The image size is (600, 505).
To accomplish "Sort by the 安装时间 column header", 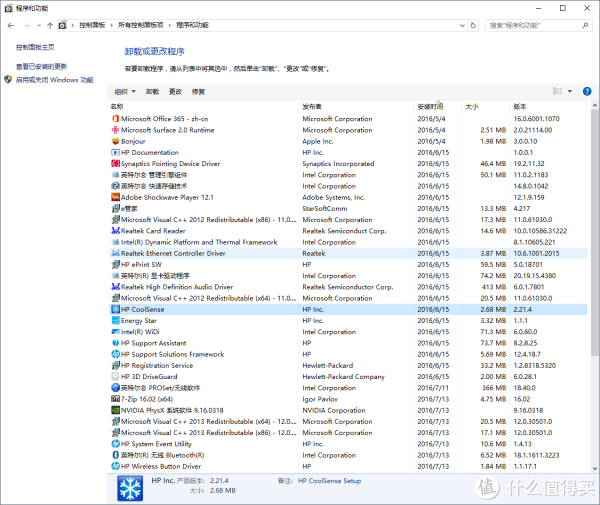I will click(x=430, y=106).
